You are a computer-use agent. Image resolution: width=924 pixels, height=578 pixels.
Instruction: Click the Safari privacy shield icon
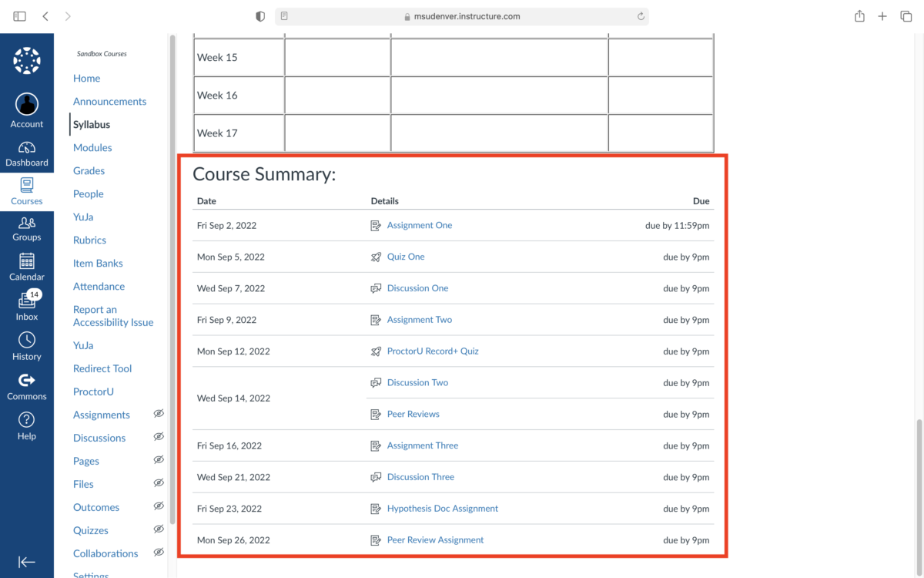click(260, 16)
